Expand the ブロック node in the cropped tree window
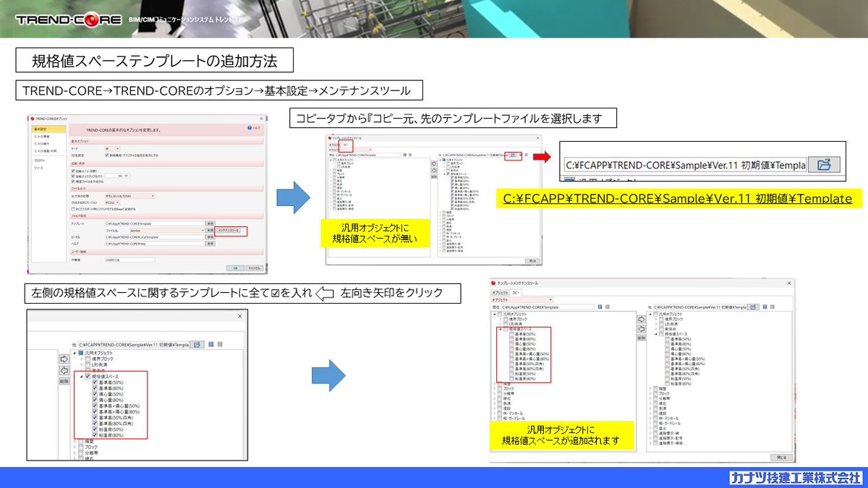The width and height of the screenshot is (868, 488). (x=75, y=448)
